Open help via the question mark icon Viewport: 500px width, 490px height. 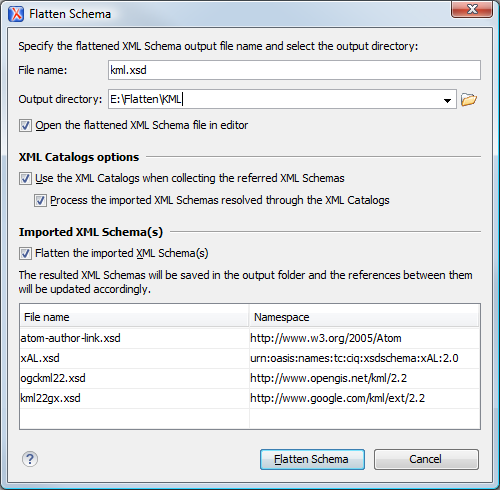[30, 459]
